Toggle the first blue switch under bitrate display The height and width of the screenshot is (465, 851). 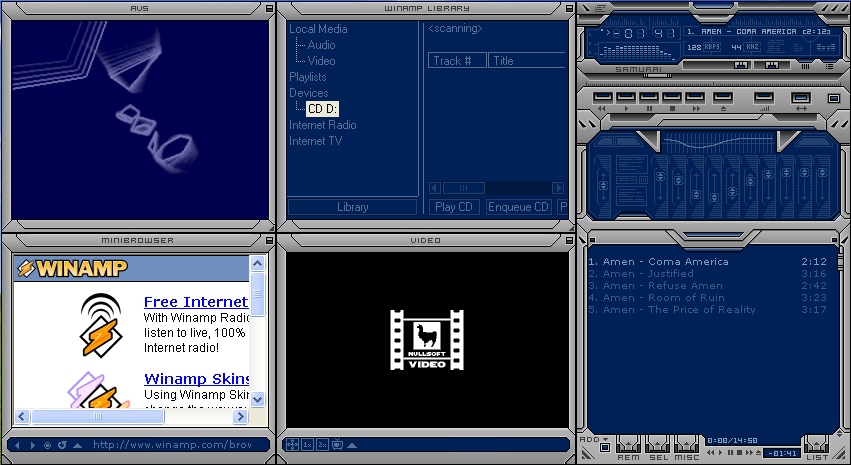(741, 65)
